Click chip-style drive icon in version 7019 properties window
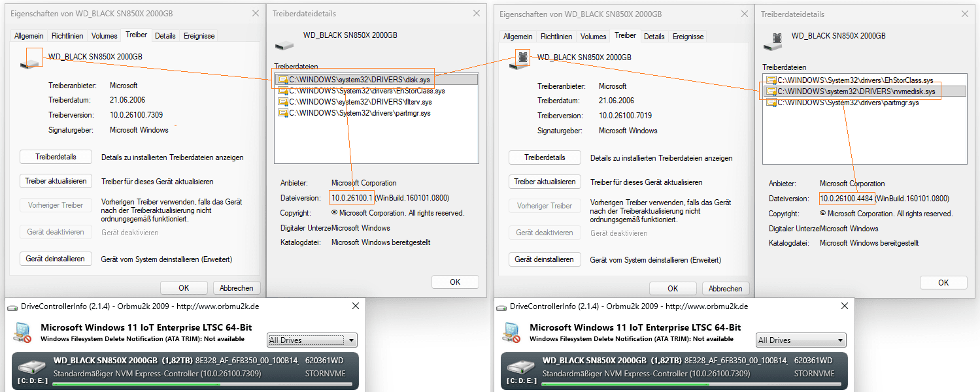Screen dimensions: 980x392 (x=521, y=59)
